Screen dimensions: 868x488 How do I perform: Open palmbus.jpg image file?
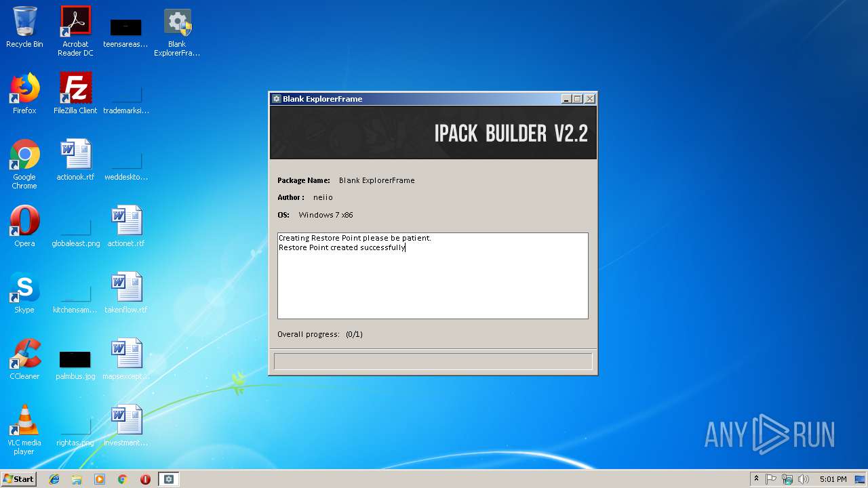(75, 365)
